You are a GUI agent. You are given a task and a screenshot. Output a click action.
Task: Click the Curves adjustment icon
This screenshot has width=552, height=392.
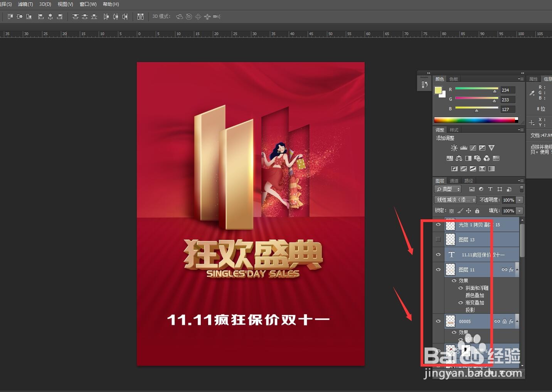tap(473, 148)
